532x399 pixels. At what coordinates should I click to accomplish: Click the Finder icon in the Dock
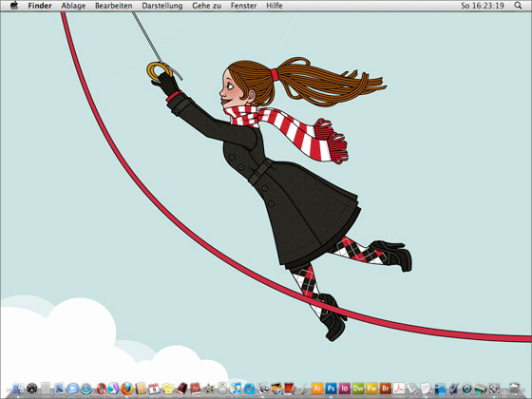[18, 389]
